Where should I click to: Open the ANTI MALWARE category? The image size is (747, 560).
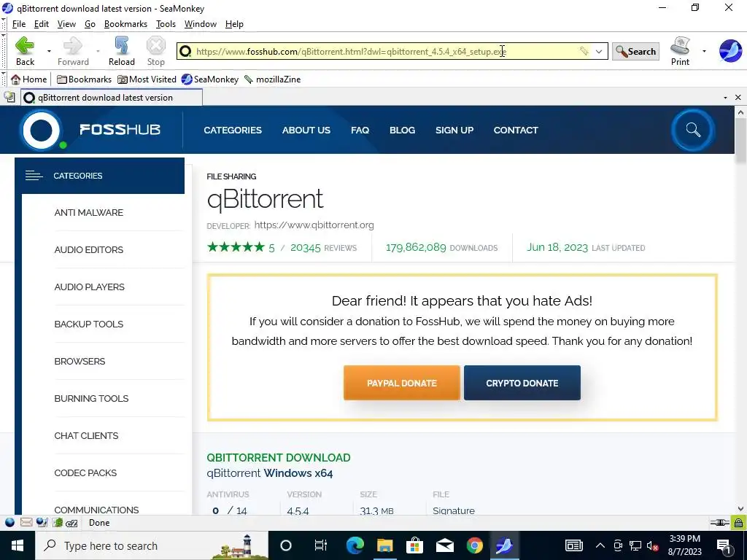[x=88, y=212]
